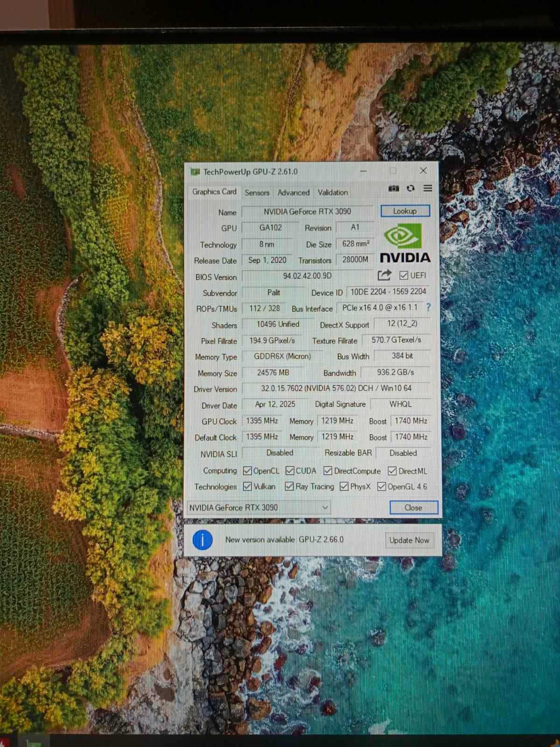
Task: Click the GPU field showing GA102
Action: pyautogui.click(x=270, y=228)
